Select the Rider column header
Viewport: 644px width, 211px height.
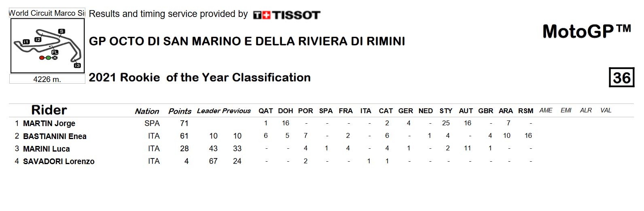[49, 110]
